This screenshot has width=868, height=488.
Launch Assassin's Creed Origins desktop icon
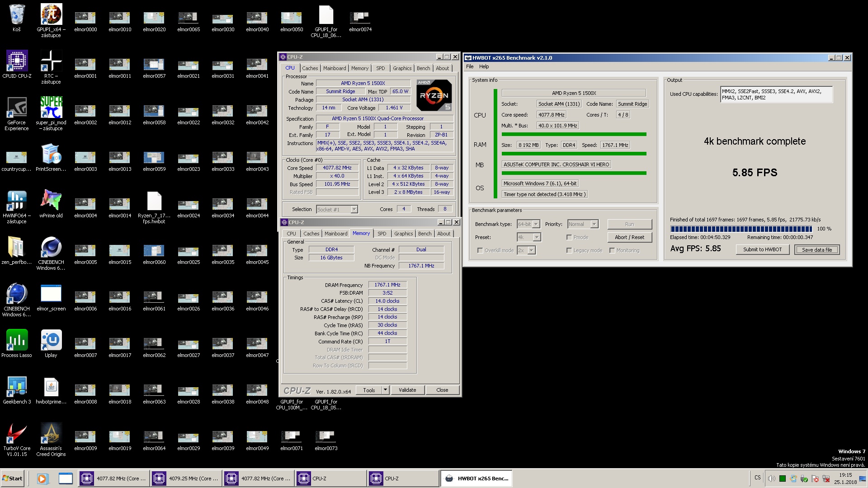pyautogui.click(x=51, y=439)
